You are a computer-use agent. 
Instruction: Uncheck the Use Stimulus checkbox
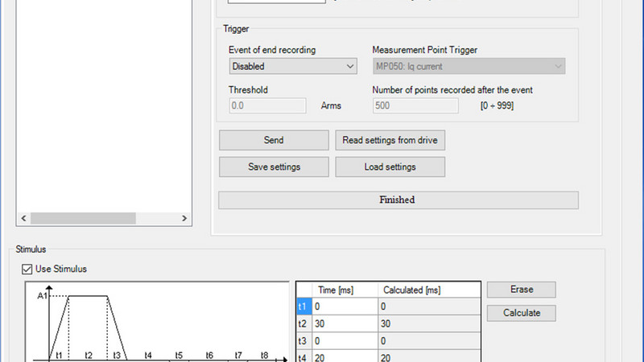[27, 269]
